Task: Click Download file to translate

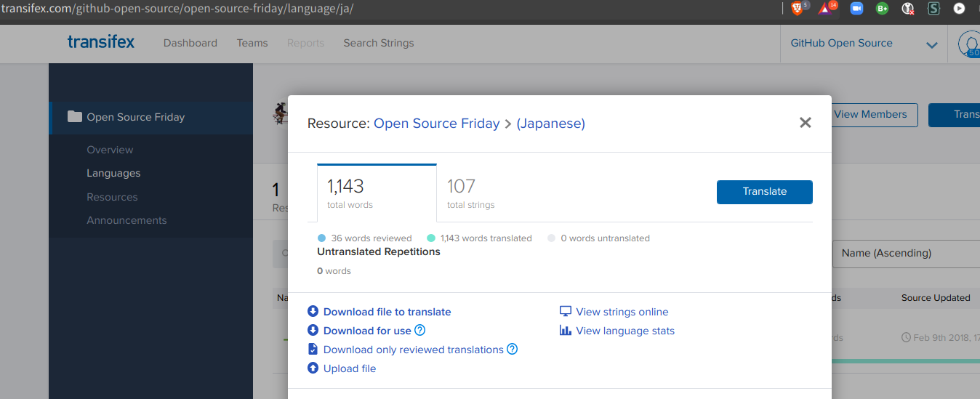Action: [387, 312]
